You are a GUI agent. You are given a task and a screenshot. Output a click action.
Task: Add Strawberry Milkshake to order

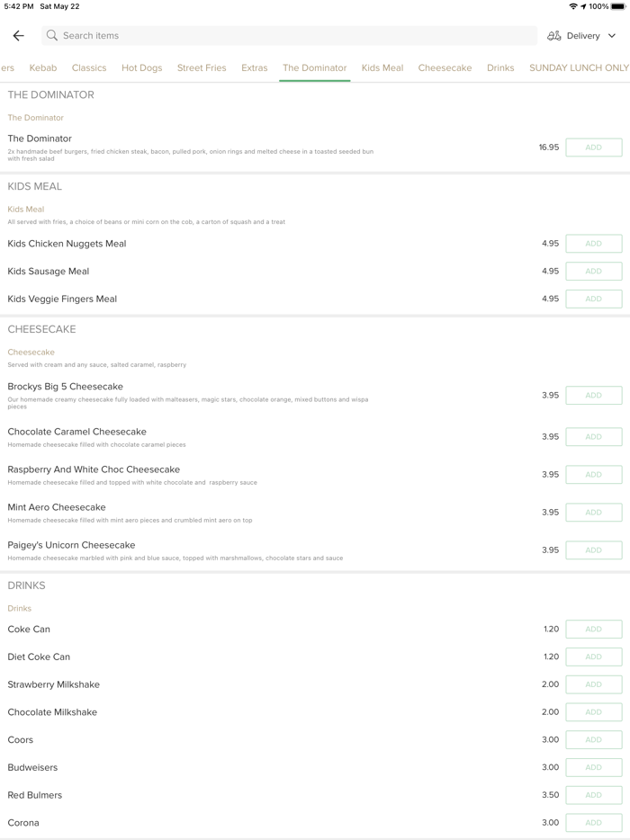[x=593, y=684]
